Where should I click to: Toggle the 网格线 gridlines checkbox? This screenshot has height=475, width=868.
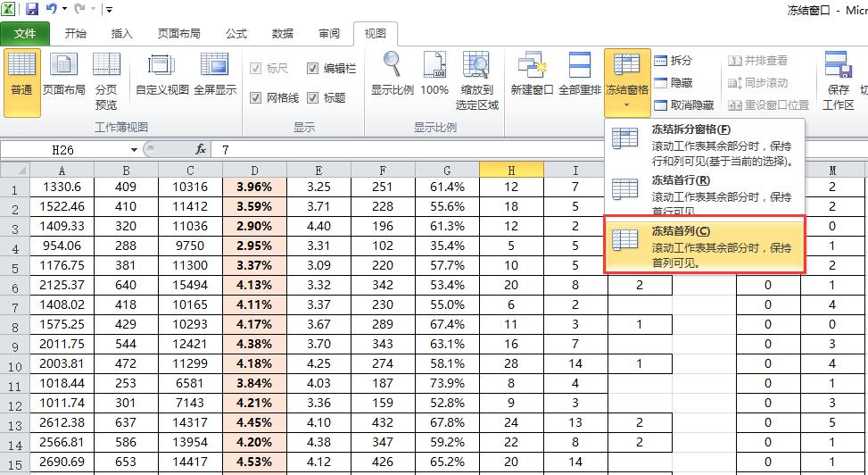pos(255,97)
